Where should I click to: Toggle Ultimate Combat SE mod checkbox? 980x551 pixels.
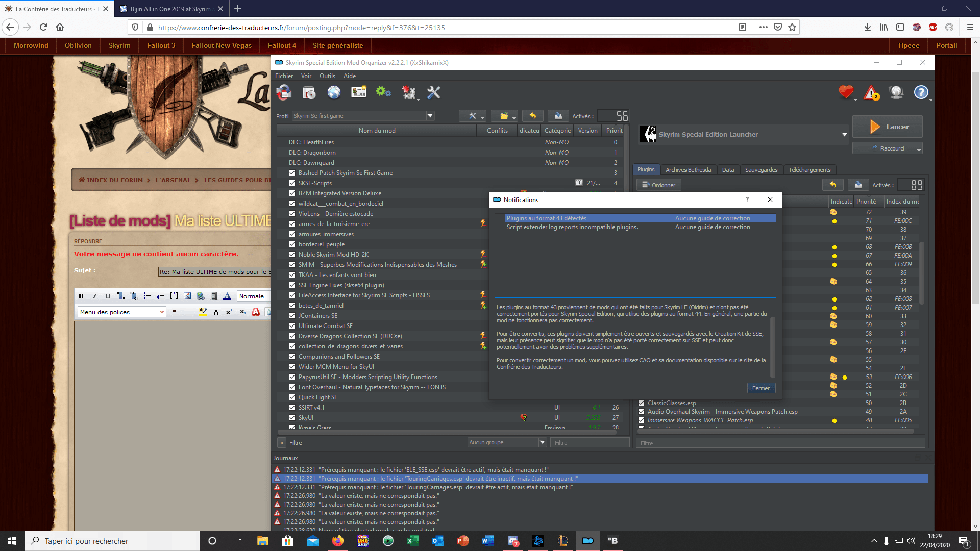coord(292,326)
